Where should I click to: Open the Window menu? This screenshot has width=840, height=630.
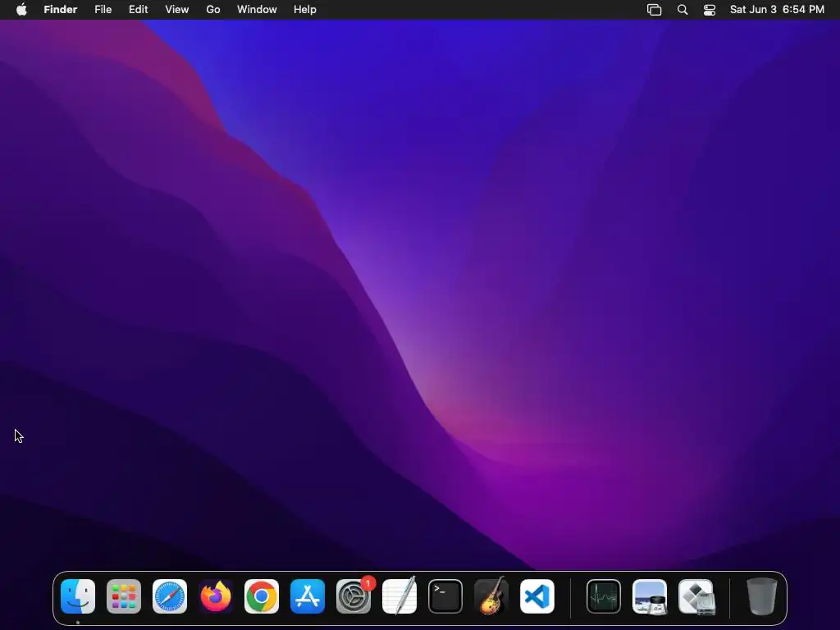tap(257, 10)
